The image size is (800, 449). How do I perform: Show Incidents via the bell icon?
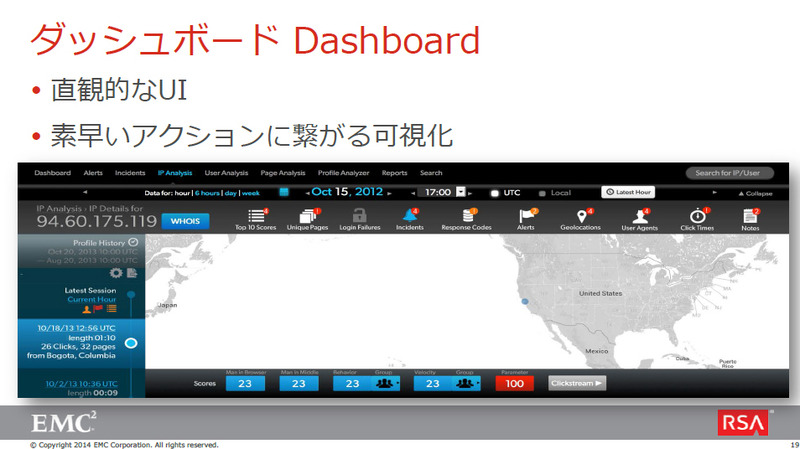409,215
